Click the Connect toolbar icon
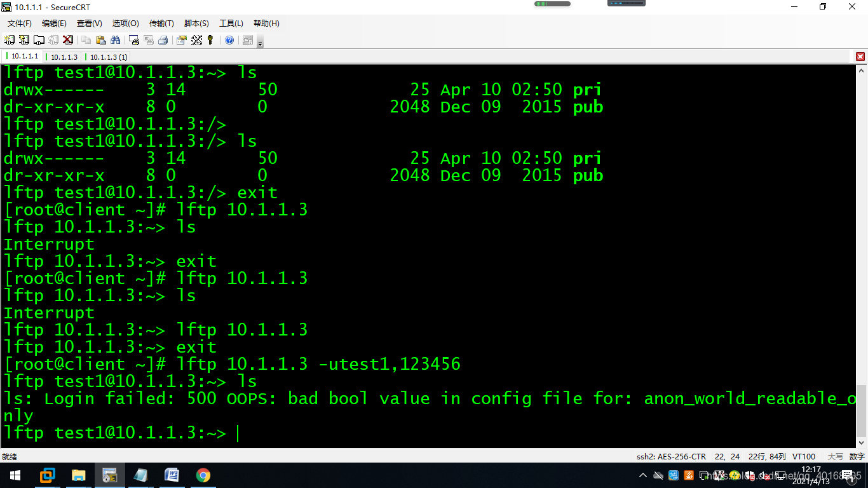 pos(10,40)
